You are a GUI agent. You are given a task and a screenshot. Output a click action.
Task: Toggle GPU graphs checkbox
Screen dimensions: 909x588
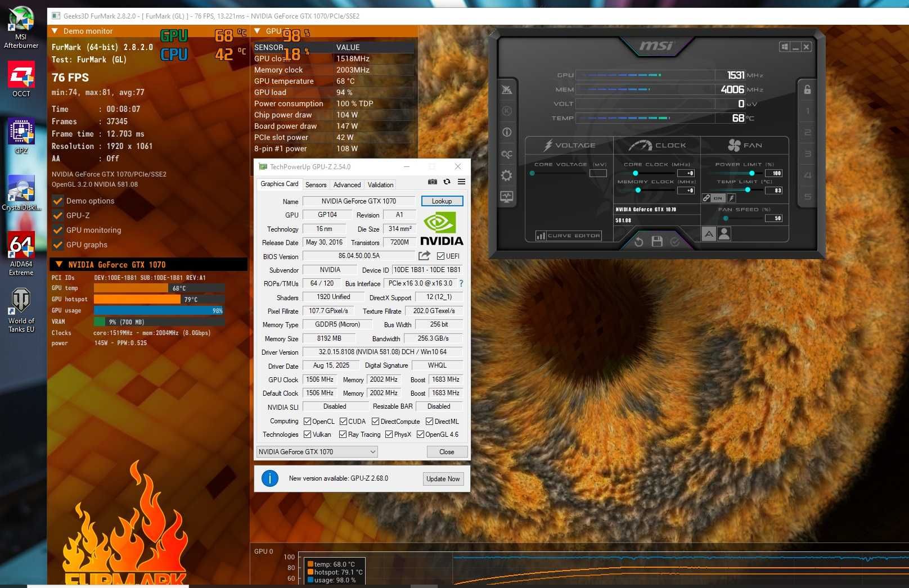pos(57,245)
